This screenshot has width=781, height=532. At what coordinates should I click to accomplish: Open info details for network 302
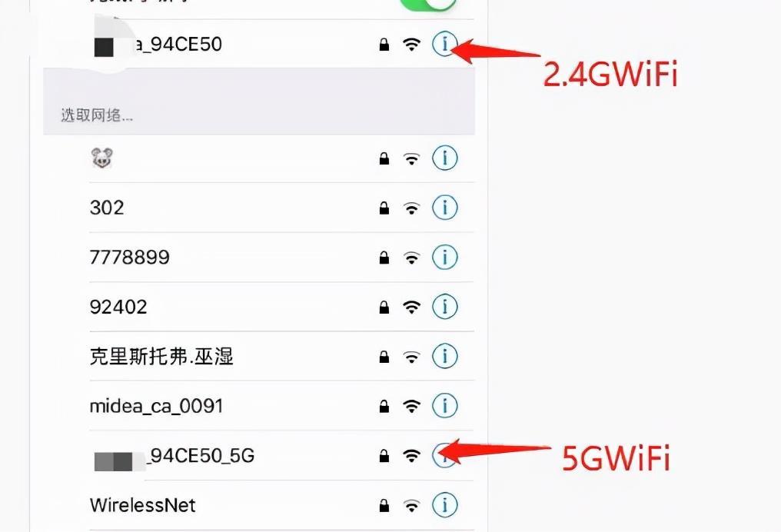tap(444, 208)
